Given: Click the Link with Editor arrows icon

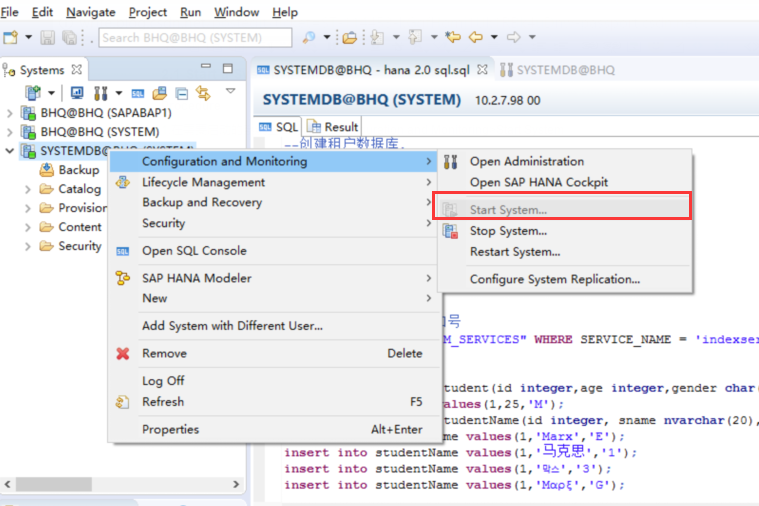Looking at the screenshot, I should click(203, 93).
